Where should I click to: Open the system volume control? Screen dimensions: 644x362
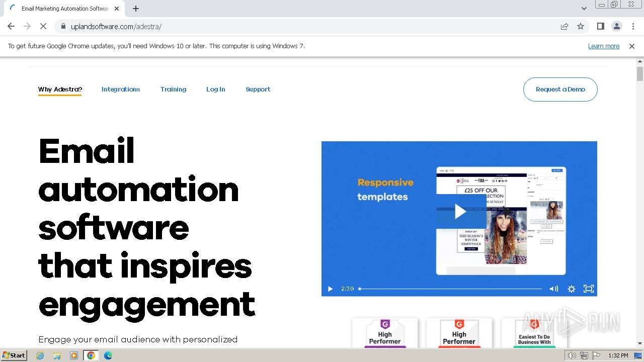pyautogui.click(x=572, y=355)
